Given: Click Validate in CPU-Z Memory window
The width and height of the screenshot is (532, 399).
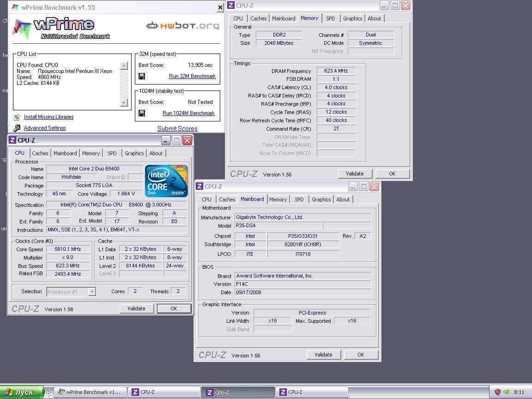Looking at the screenshot, I should tap(355, 174).
